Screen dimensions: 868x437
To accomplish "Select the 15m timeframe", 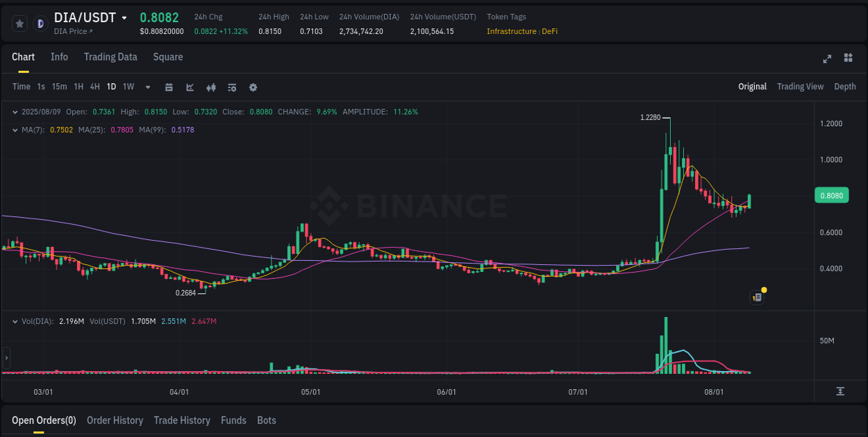I will 60,87.
